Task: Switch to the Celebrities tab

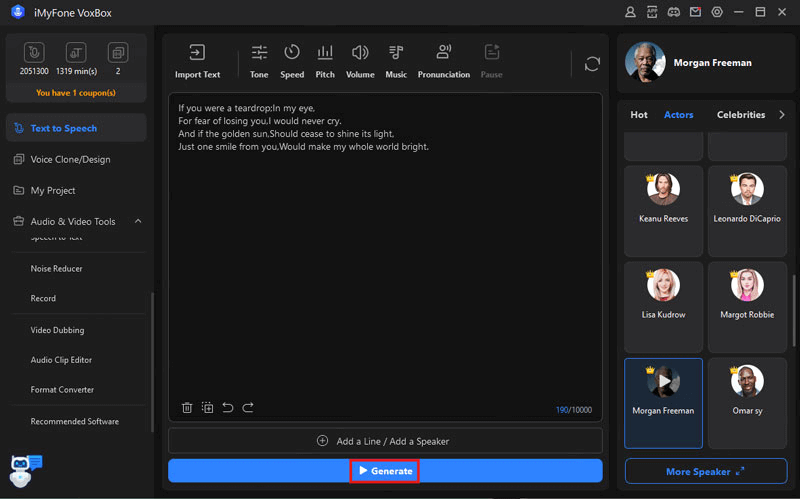Action: (x=741, y=115)
